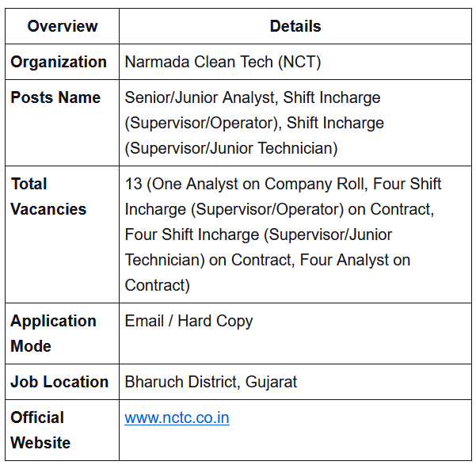Screen dimensions: 476x465
Task: Select the Total Vacancies row label
Action: tap(48, 196)
